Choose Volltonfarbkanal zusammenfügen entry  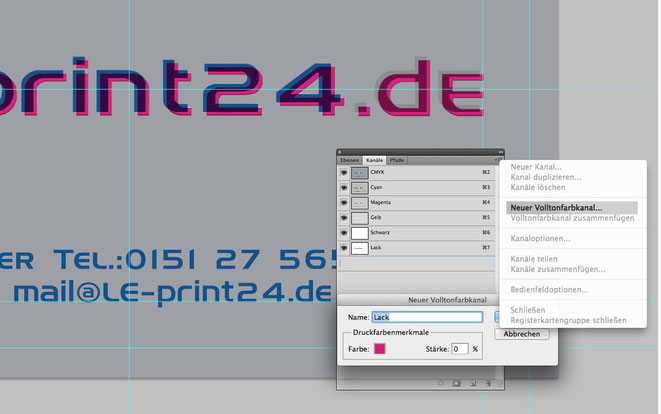click(x=572, y=218)
